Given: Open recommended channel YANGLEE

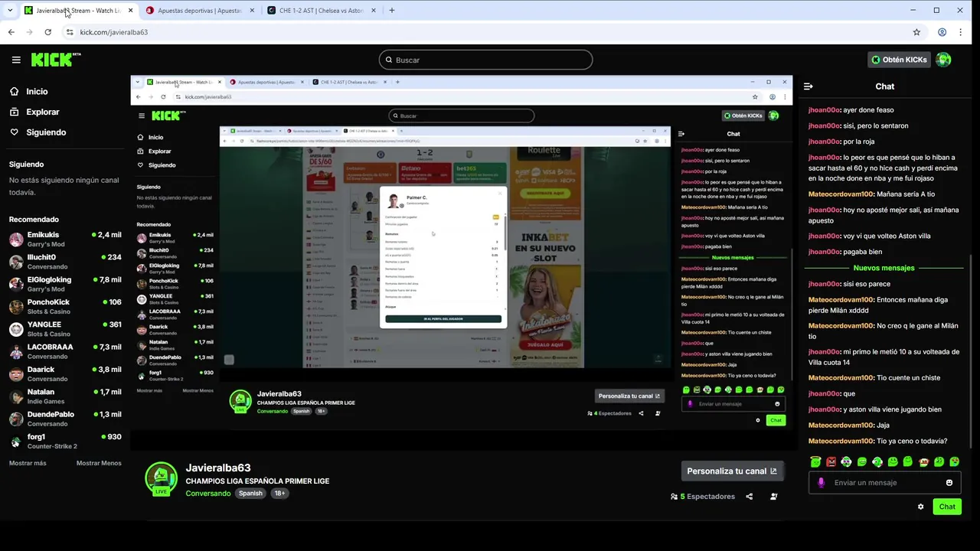Looking at the screenshot, I should coord(65,329).
